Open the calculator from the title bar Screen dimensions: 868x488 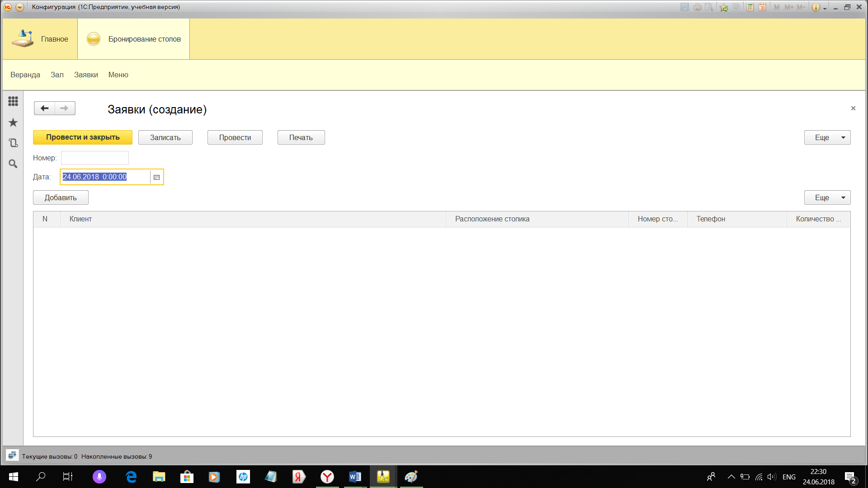tap(750, 7)
